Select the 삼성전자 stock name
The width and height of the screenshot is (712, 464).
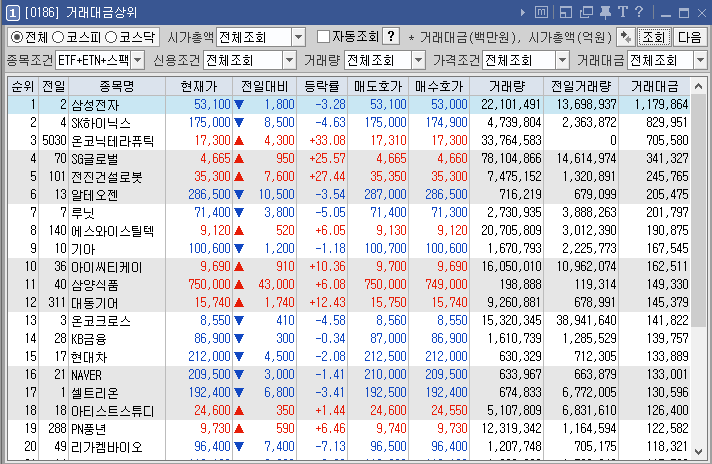pyautogui.click(x=95, y=105)
